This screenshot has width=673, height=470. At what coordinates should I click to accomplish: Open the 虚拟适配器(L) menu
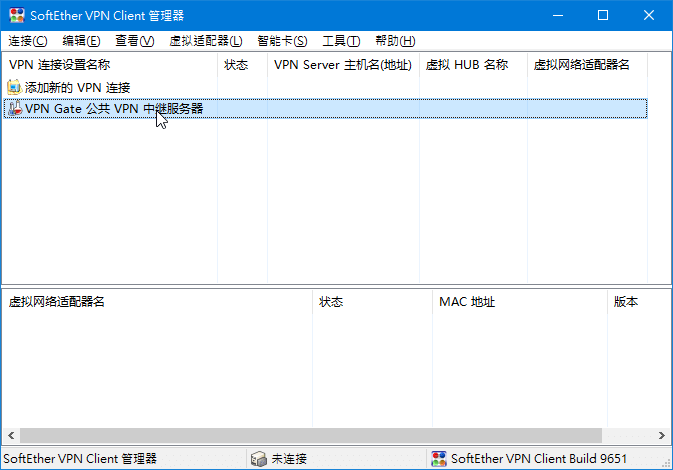pos(206,41)
